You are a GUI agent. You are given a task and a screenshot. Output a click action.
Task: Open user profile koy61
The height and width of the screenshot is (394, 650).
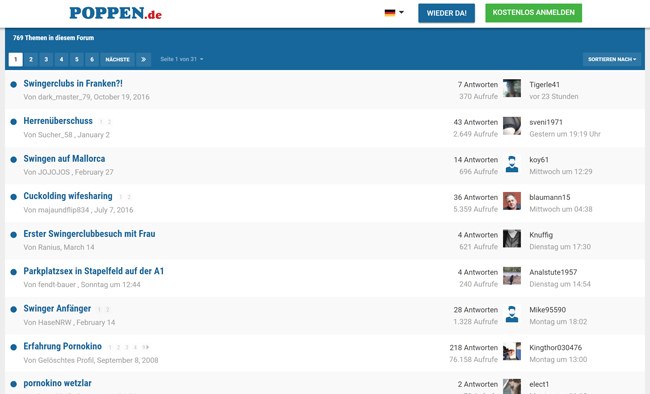click(539, 160)
